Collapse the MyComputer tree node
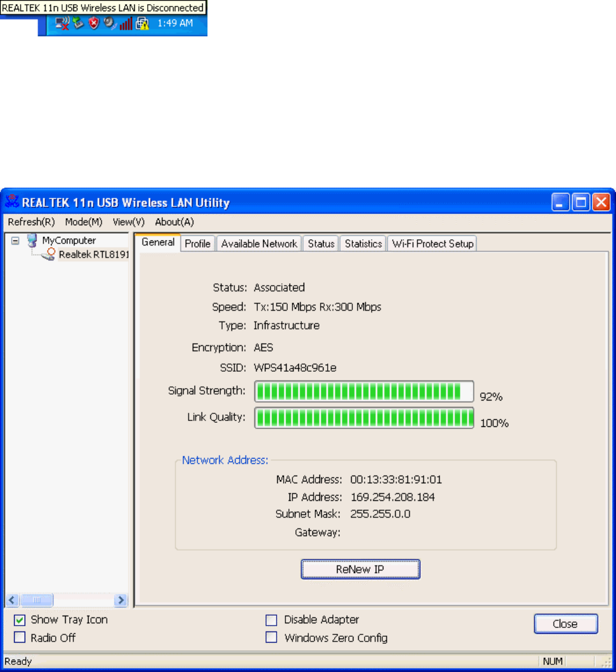Viewport: 616px width, 672px height. pyautogui.click(x=15, y=240)
